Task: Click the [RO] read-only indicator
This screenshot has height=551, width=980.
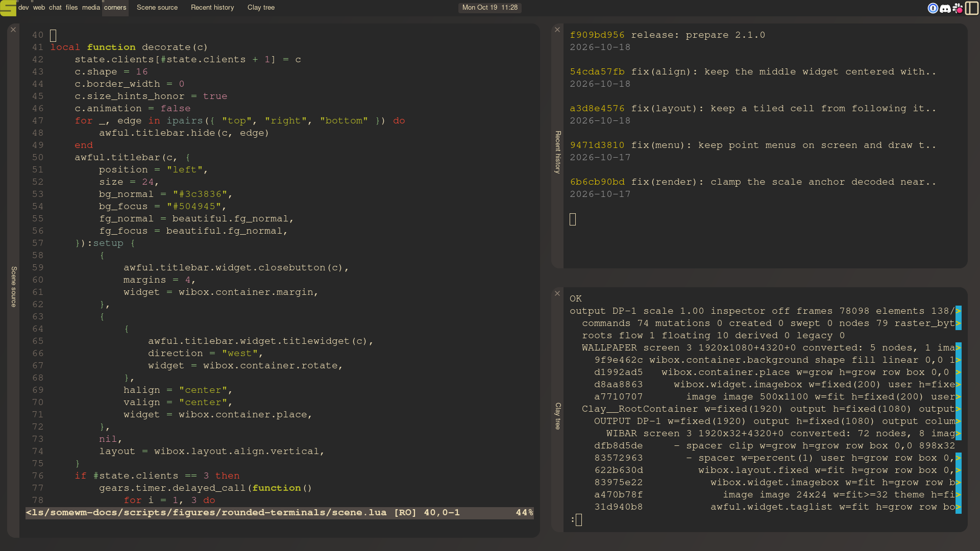Action: point(405,513)
